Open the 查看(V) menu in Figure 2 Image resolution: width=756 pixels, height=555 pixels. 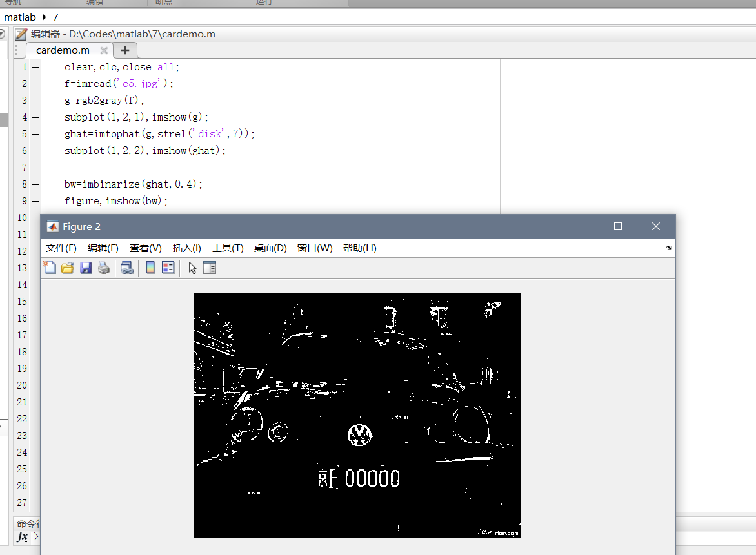[x=146, y=248]
